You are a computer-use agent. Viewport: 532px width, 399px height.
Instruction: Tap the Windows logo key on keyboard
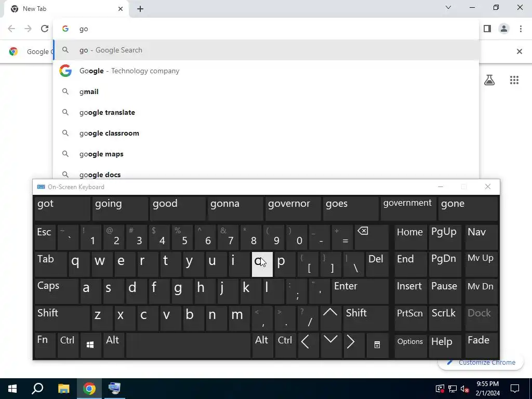(x=90, y=345)
